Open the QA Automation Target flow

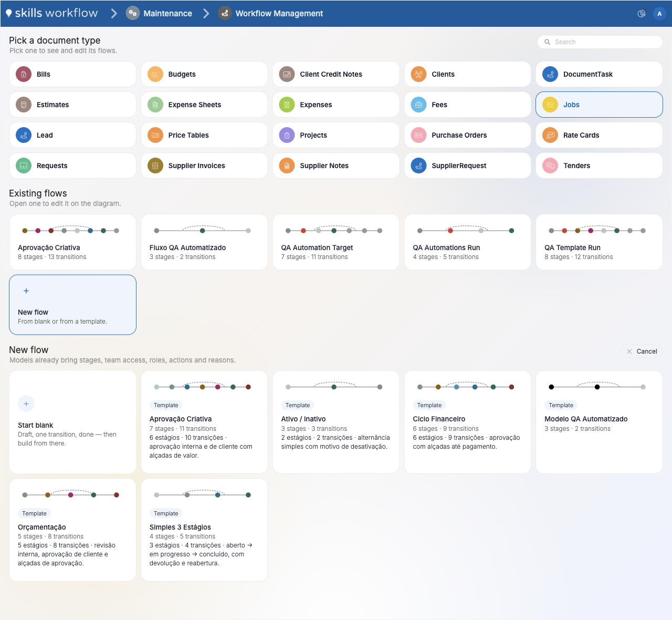pyautogui.click(x=336, y=242)
